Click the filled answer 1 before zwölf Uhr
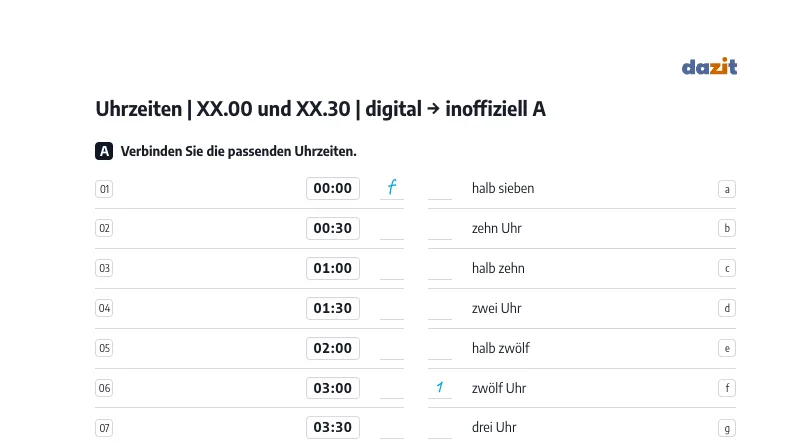This screenshot has width=794, height=447. (x=440, y=387)
